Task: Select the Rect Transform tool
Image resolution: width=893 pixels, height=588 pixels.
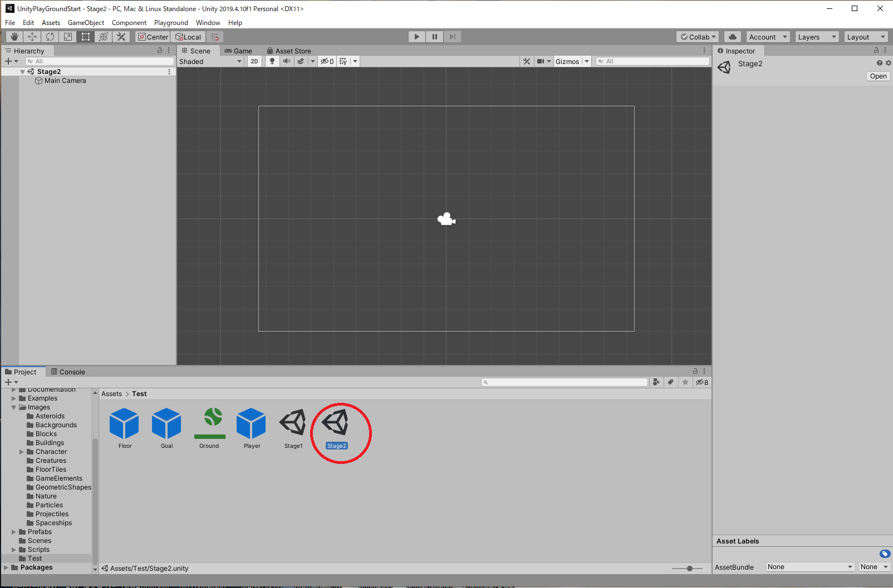Action: point(86,37)
